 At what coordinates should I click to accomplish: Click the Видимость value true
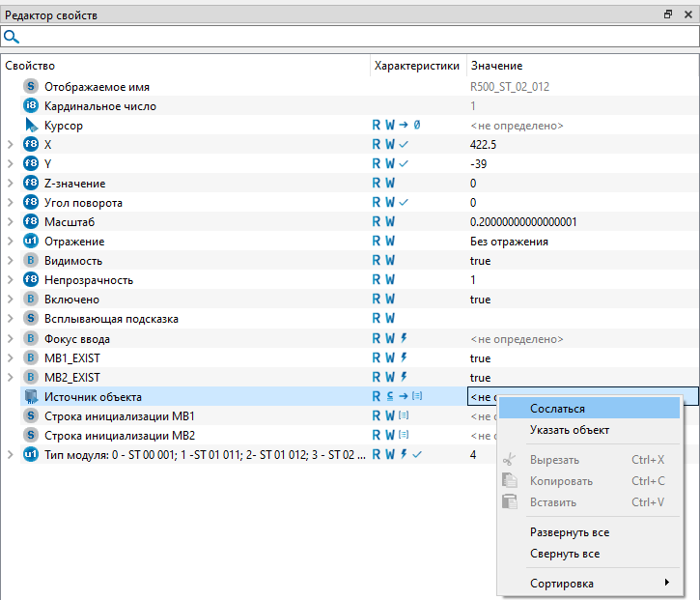(480, 261)
